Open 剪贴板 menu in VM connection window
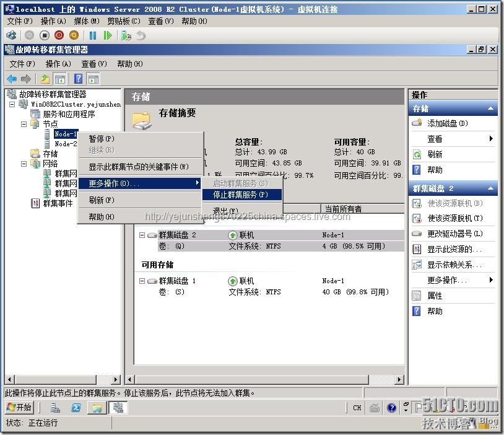Image resolution: width=504 pixels, height=435 pixels. click(x=124, y=21)
